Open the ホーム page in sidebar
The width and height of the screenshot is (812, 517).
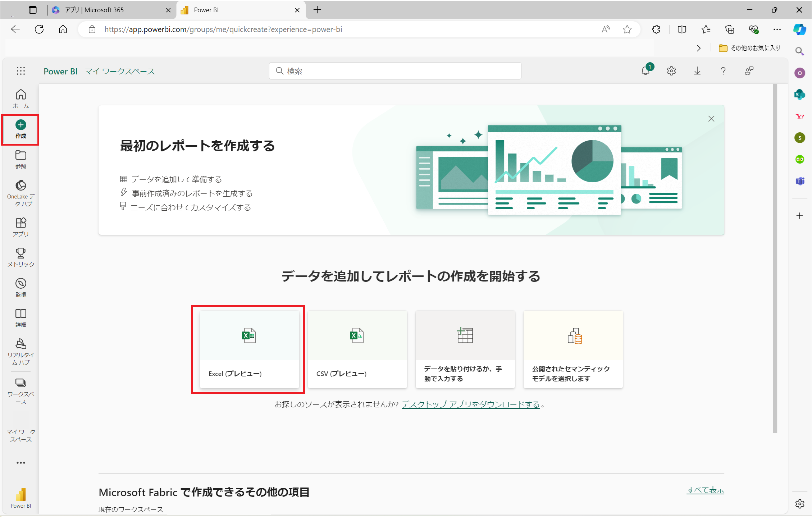point(20,99)
